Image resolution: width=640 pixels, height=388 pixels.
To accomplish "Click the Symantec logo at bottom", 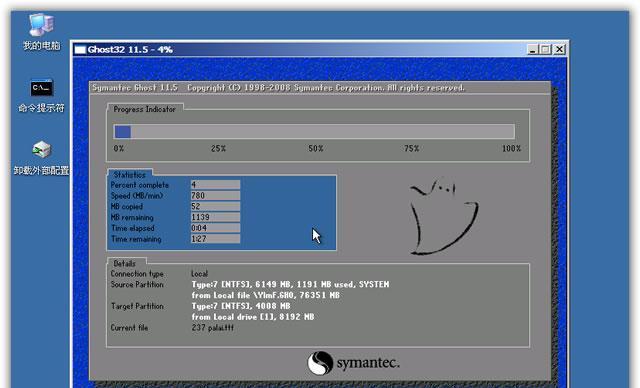I will 353,363.
